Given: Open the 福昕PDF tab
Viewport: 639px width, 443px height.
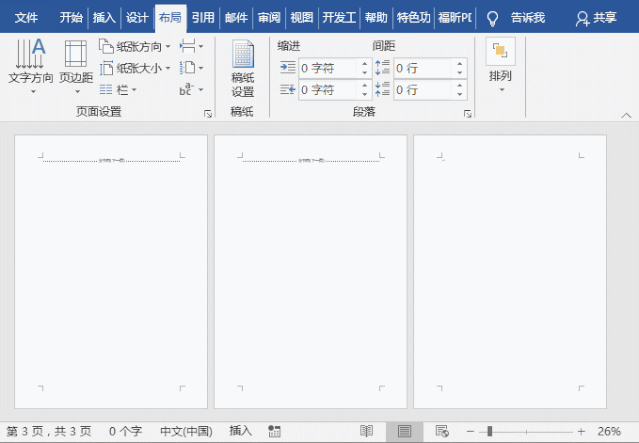Looking at the screenshot, I should [x=455, y=18].
